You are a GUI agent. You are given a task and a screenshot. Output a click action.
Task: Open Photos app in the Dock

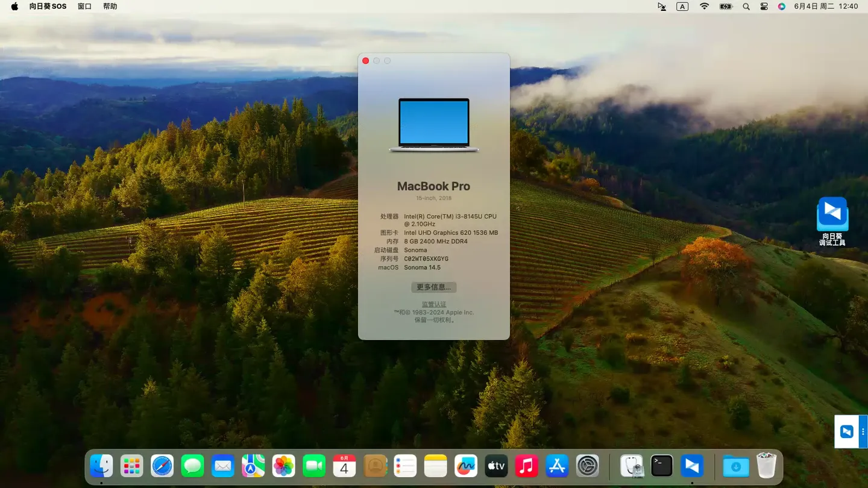pyautogui.click(x=283, y=466)
